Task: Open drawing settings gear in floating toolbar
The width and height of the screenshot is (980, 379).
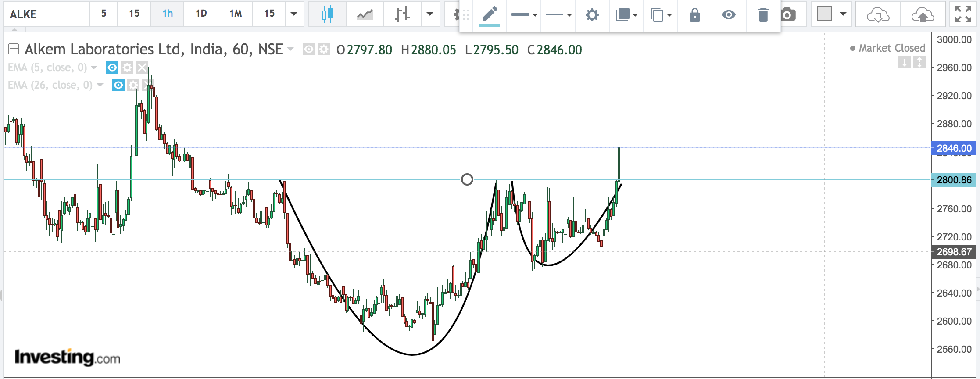Action: 592,15
